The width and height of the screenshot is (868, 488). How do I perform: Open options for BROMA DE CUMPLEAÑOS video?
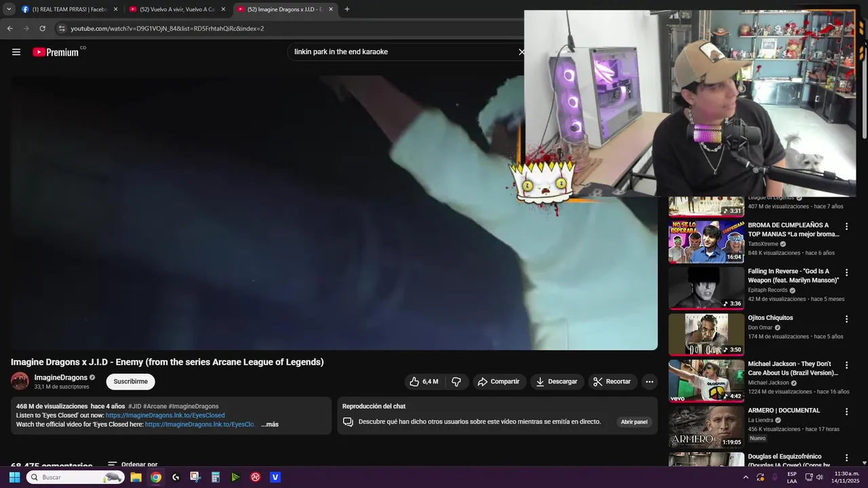[x=846, y=226]
